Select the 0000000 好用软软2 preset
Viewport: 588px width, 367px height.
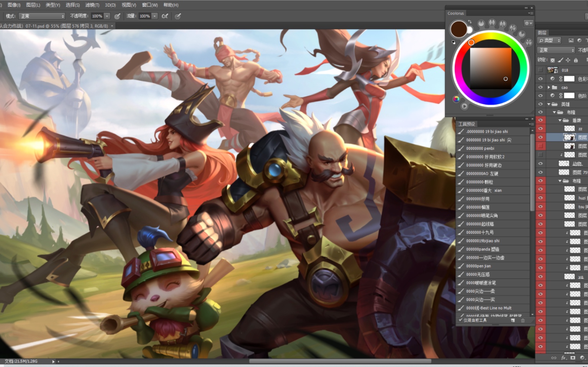[493, 157]
